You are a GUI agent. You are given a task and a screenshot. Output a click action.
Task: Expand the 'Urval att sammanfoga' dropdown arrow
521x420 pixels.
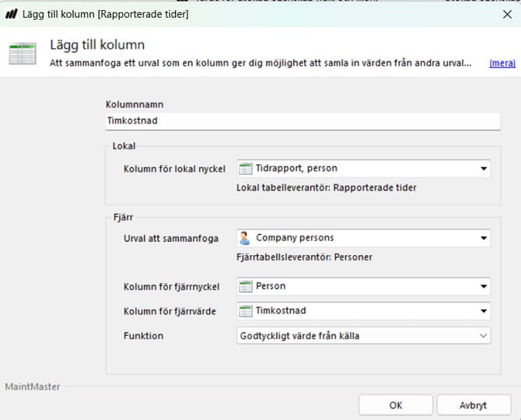[483, 238]
